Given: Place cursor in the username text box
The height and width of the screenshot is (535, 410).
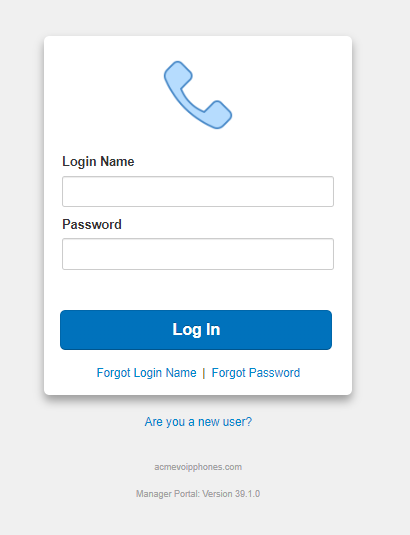Looking at the screenshot, I should point(198,191).
